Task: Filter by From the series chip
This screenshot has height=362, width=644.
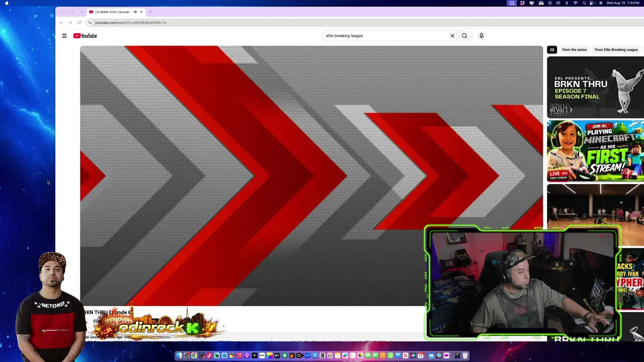Action: click(x=574, y=50)
